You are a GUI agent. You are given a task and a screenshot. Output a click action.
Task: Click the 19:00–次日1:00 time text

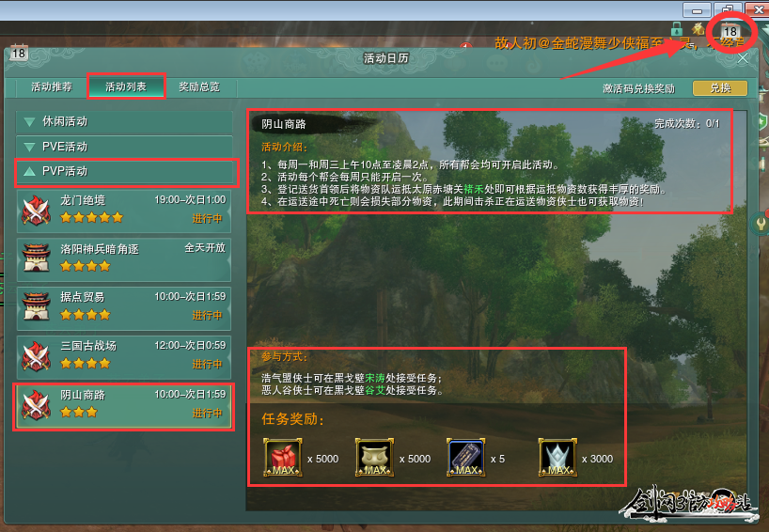click(x=190, y=200)
